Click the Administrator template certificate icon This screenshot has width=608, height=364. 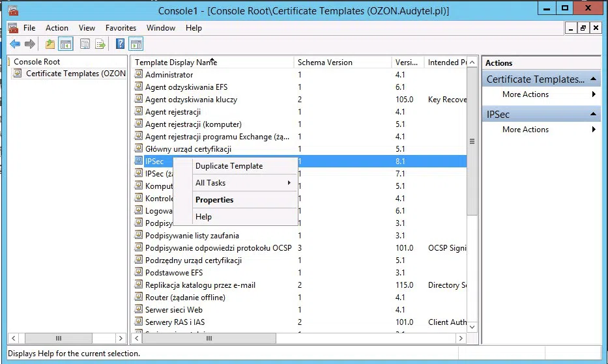point(138,75)
